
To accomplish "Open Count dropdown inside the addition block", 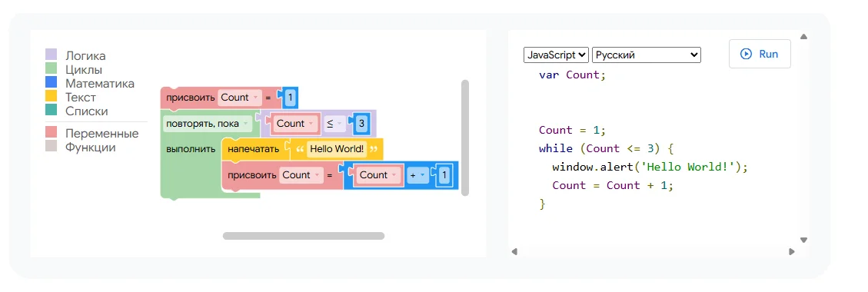I will coord(378,175).
